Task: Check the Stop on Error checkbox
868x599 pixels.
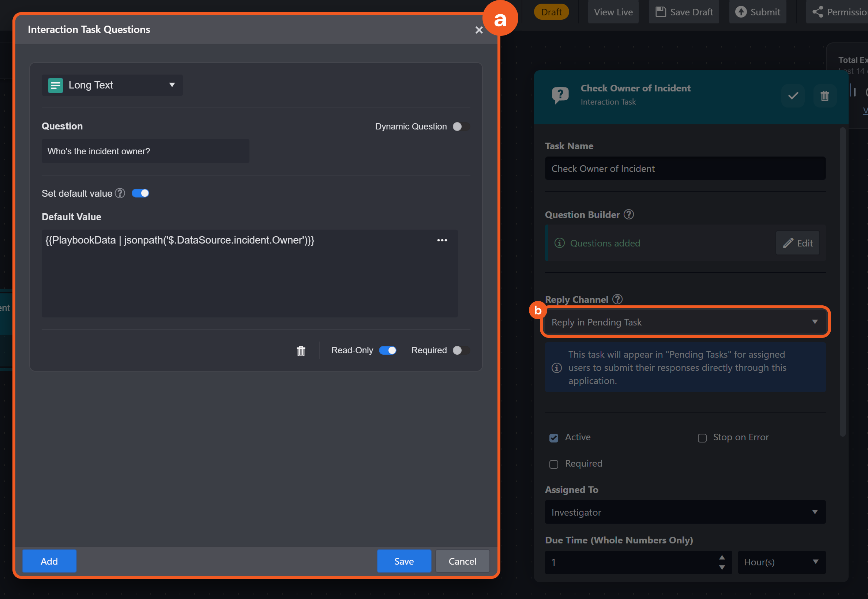Action: [x=702, y=438]
